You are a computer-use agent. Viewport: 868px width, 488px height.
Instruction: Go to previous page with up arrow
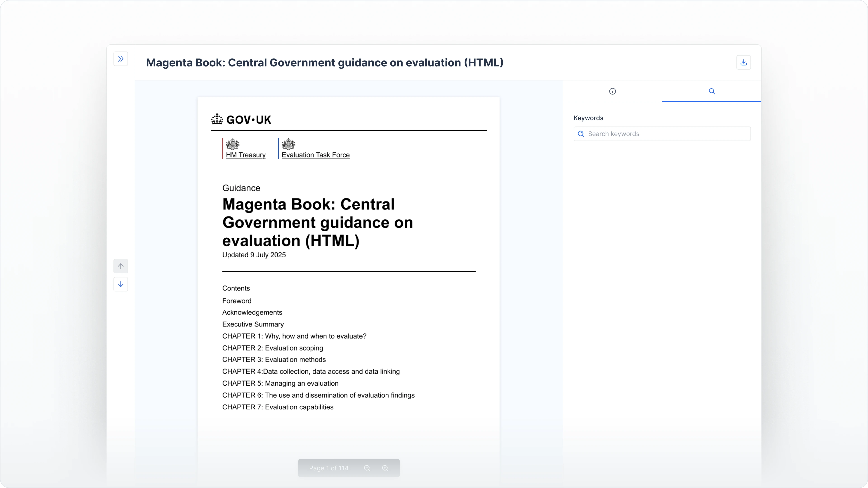click(x=121, y=266)
